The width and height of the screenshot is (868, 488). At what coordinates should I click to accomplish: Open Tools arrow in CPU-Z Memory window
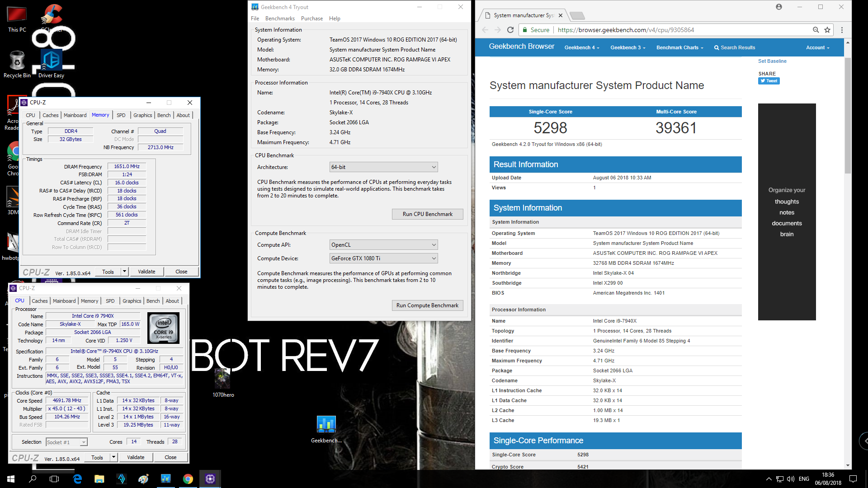pos(124,272)
